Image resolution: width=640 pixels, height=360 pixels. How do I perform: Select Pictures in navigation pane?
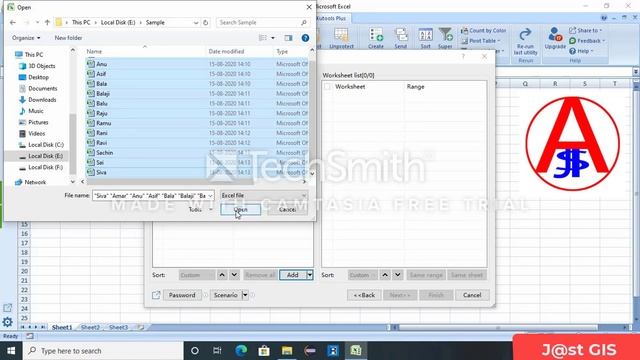38,122
